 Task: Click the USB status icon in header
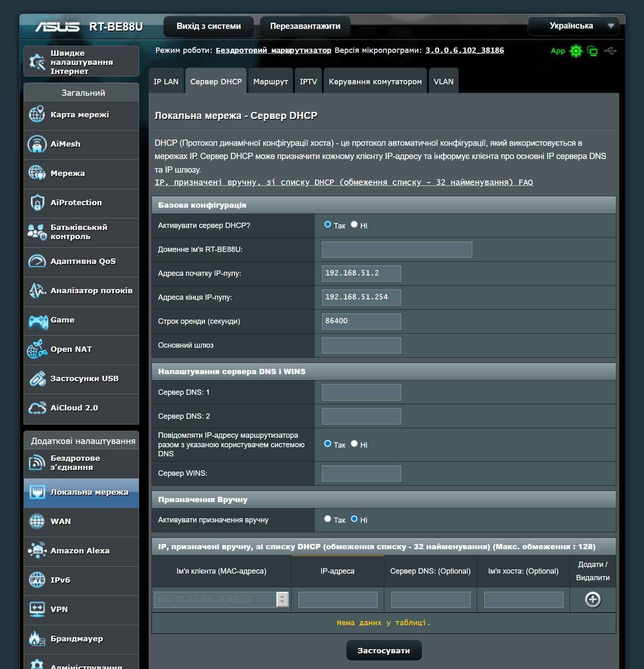pyautogui.click(x=610, y=51)
